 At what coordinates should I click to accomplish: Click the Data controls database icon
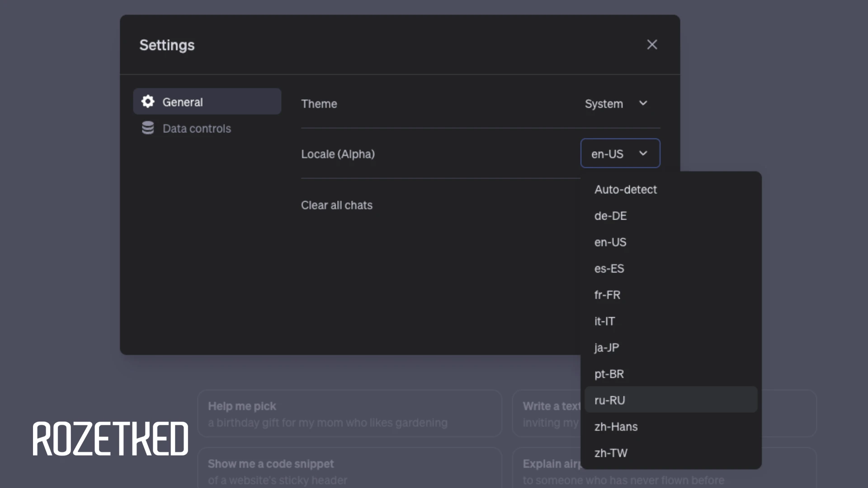(148, 128)
